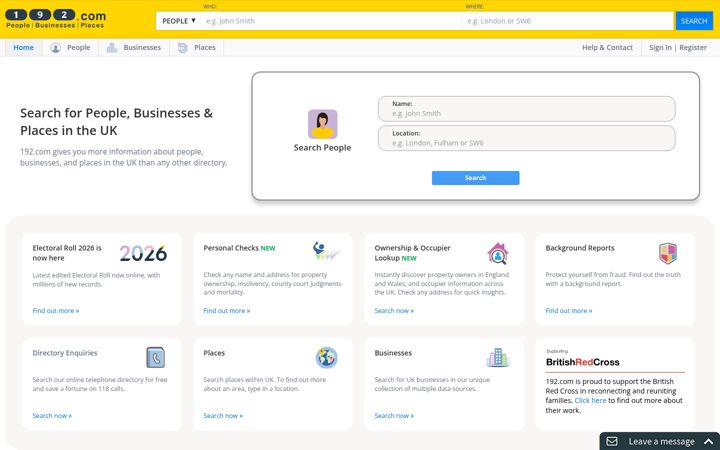The image size is (720, 450).
Task: Open the PEOPLE search type dropdown
Action: pos(178,21)
